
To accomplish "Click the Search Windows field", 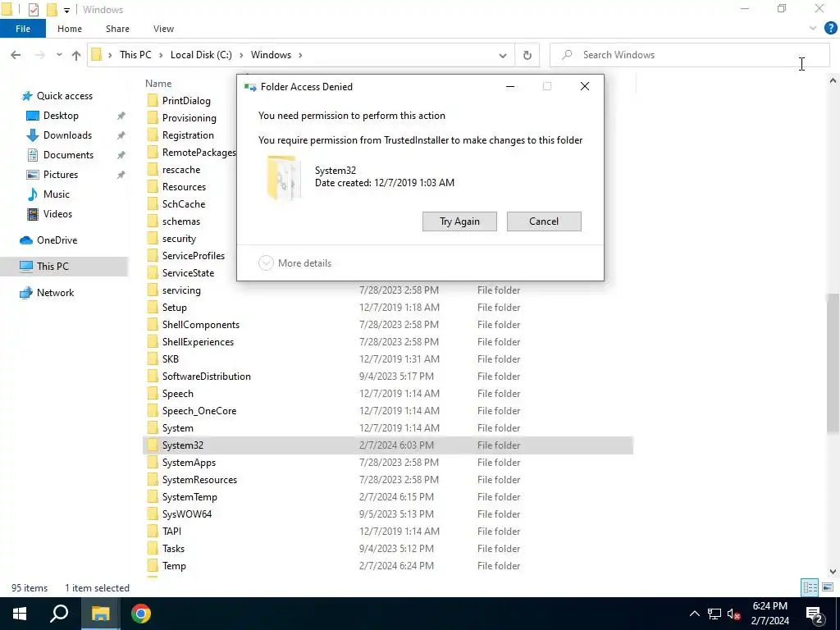I will [x=689, y=55].
